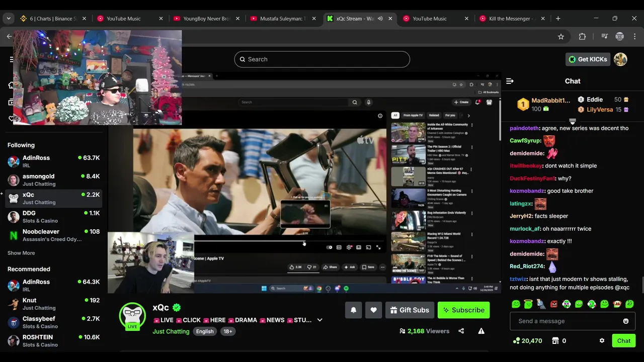Viewport: 644px width, 362px height.
Task: Click the main stream video player
Action: [x=304, y=182]
